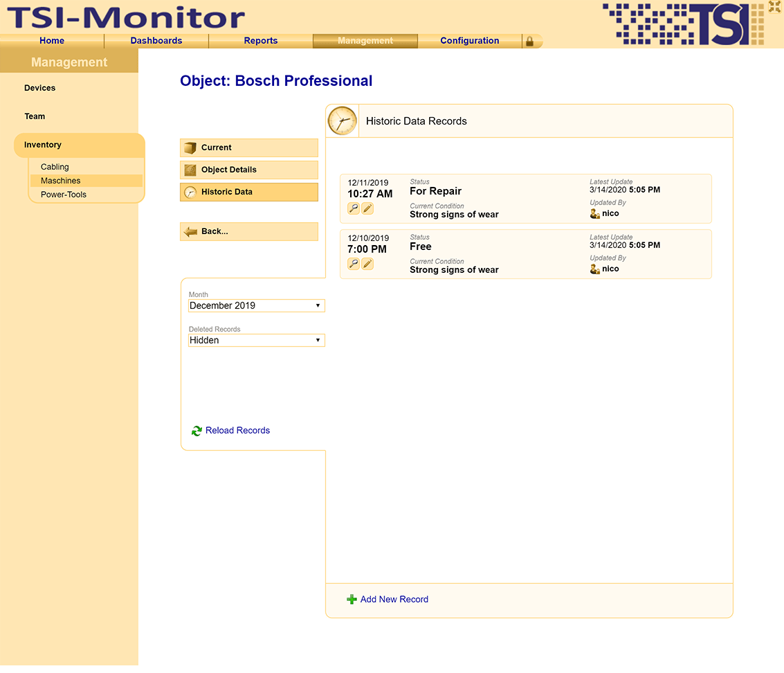This screenshot has width=784, height=673.
Task: Open Object Details
Action: coord(249,170)
